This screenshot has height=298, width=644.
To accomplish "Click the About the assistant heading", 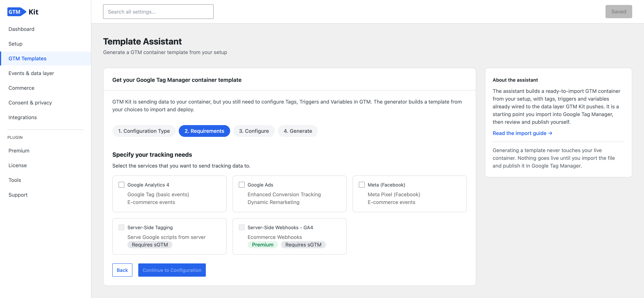I will 515,80.
